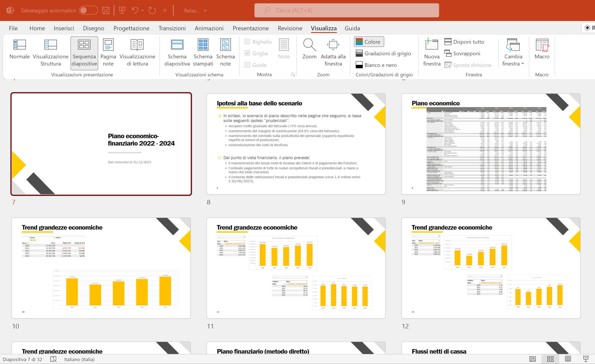Click Sposta divisione
Screen dimensions: 595x364
click(468, 65)
